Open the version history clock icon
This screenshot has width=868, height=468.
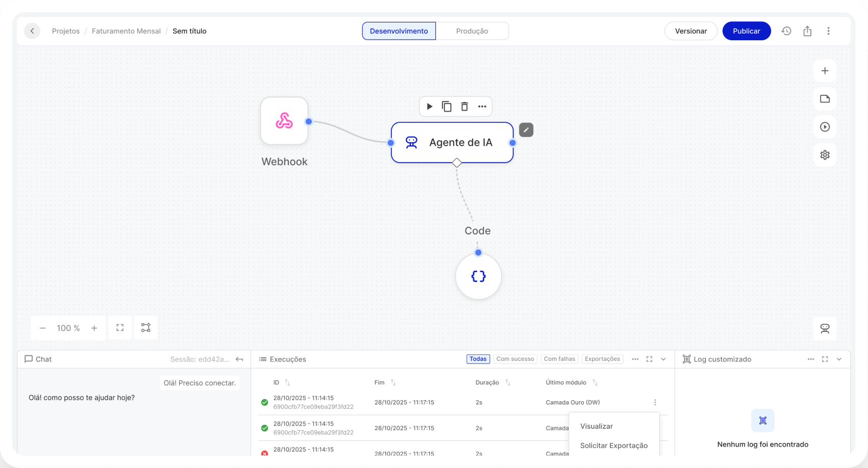(786, 31)
